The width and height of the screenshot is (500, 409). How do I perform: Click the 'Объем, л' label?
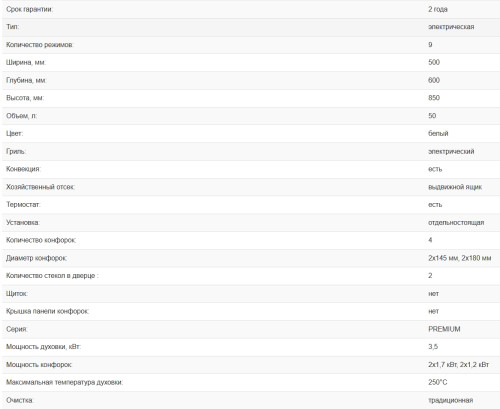(x=22, y=116)
